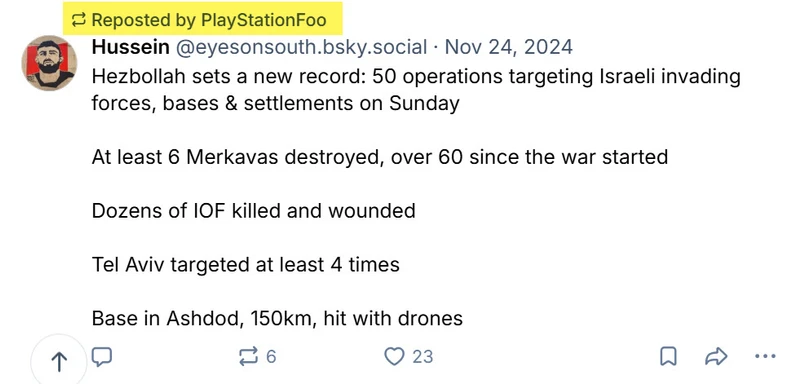Open Hussein's profile avatar picture

[49, 63]
